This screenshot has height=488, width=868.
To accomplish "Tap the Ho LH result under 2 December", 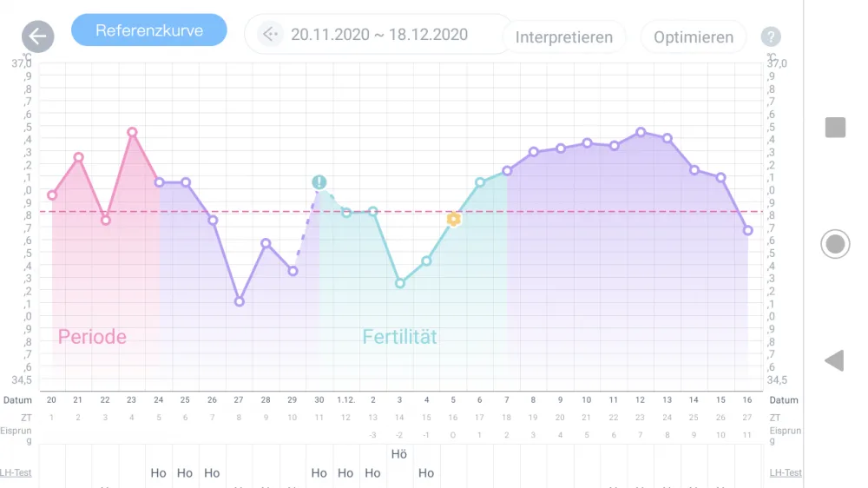I will [x=372, y=473].
